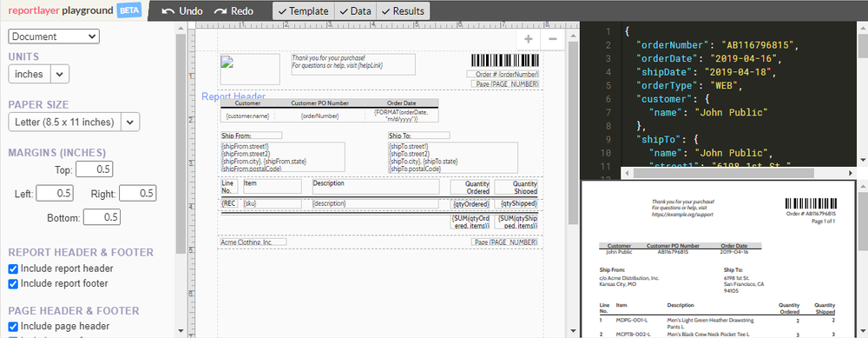Click the Bottom margin input field
The image size is (868, 338).
point(102,217)
